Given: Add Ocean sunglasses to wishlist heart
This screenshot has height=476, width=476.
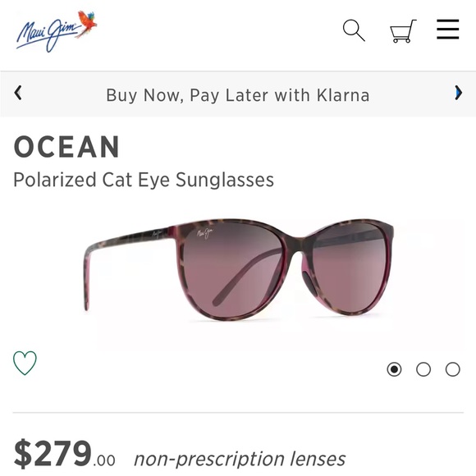Looking at the screenshot, I should coord(25,363).
